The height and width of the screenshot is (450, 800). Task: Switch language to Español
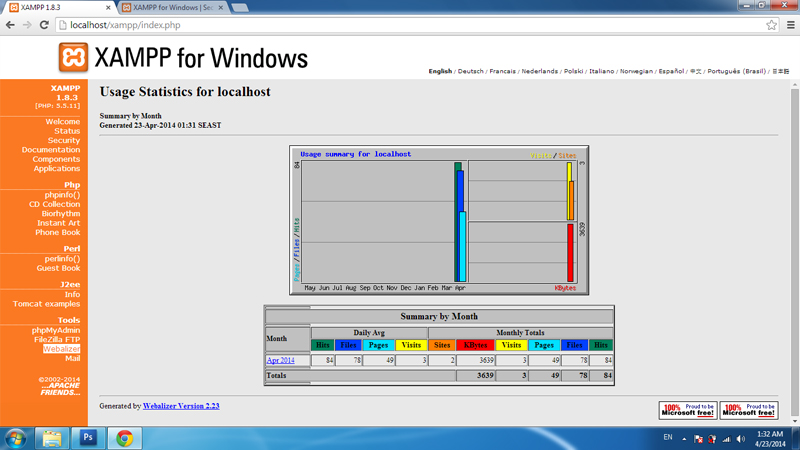pyautogui.click(x=671, y=71)
